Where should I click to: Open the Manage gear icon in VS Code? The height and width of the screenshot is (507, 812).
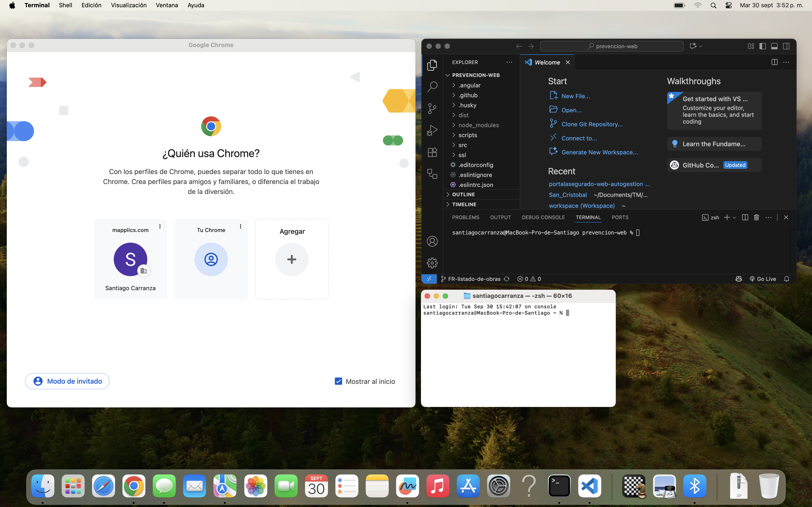tap(432, 263)
